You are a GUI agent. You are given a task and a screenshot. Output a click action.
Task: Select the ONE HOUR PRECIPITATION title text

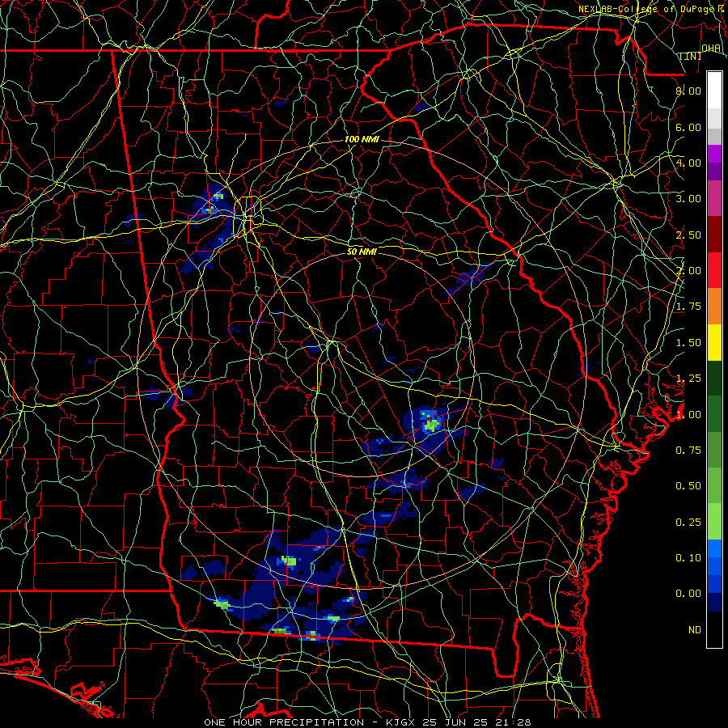coord(284,722)
